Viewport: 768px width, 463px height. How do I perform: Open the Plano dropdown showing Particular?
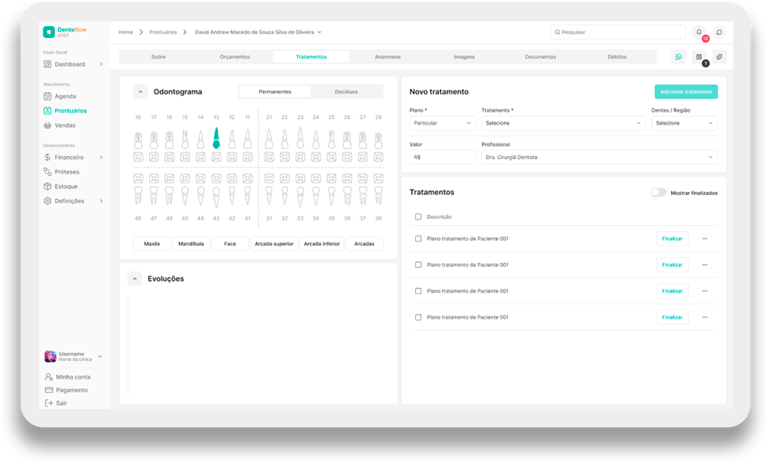coord(442,123)
